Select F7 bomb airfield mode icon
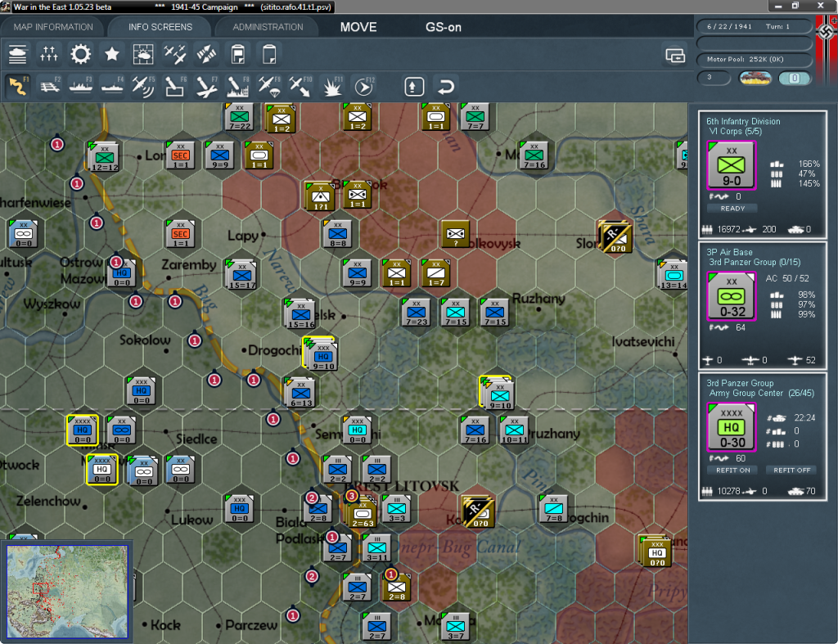 pyautogui.click(x=206, y=86)
